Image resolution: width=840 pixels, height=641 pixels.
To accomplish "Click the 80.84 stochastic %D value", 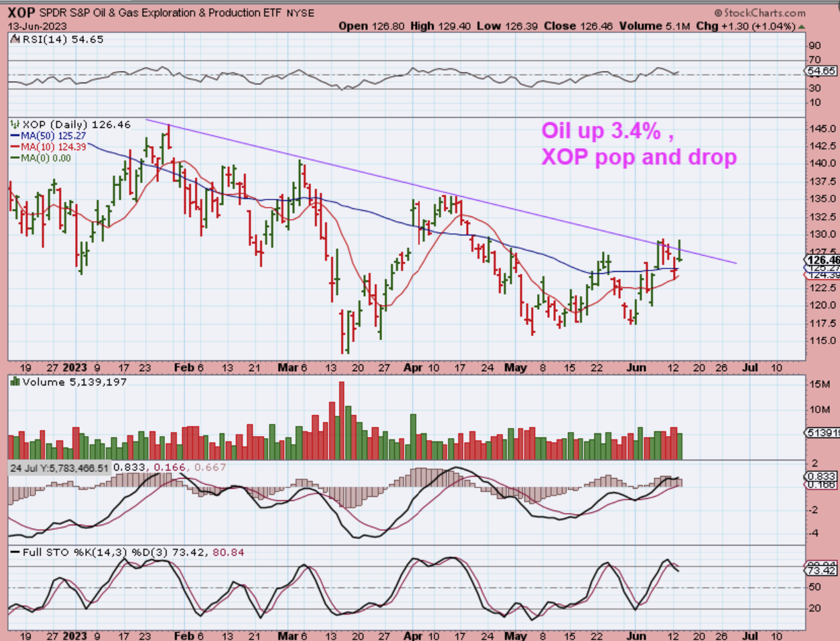I will 229,552.
